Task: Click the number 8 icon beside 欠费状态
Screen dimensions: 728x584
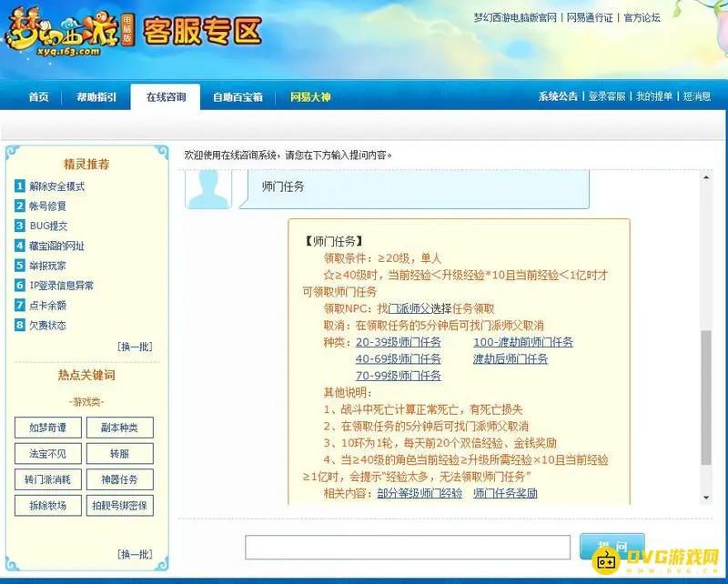Action: [x=19, y=325]
